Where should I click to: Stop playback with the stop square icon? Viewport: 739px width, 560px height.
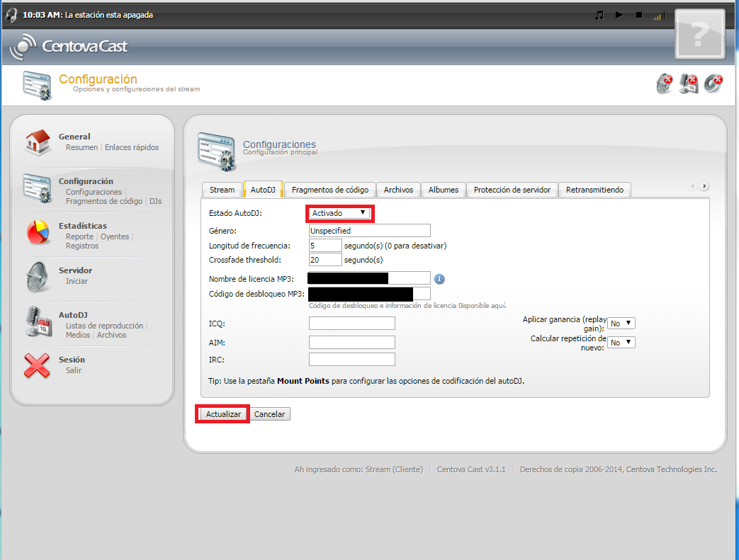639,15
